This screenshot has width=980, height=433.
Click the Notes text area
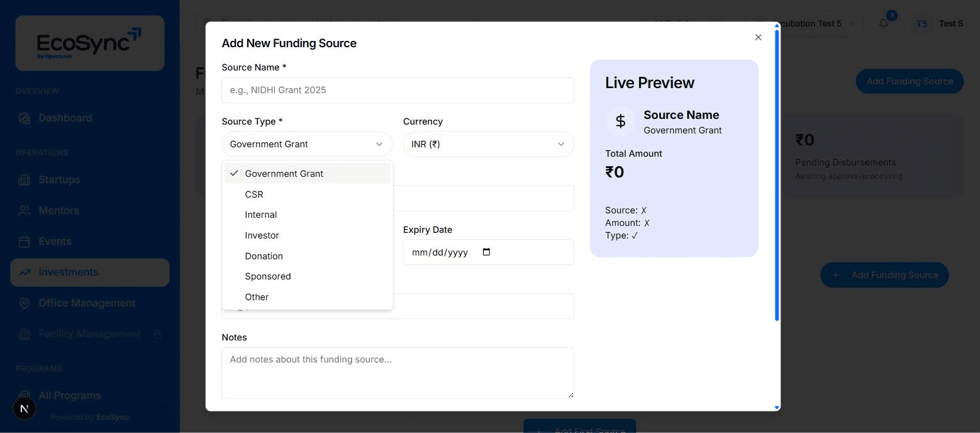[x=398, y=373]
